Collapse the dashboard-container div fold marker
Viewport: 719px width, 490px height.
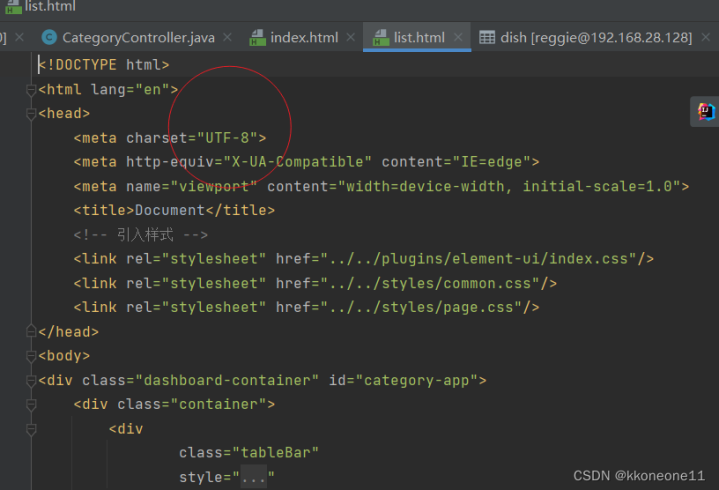[31, 380]
